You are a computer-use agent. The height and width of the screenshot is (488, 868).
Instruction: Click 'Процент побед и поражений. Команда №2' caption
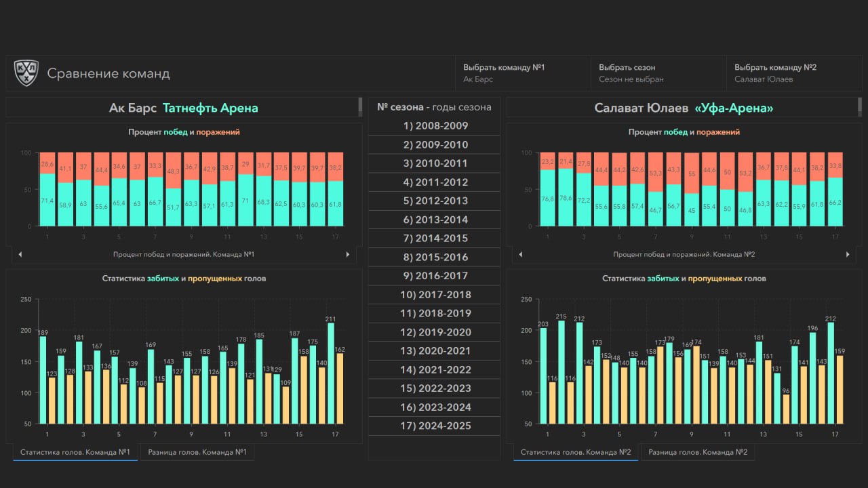[x=684, y=254]
